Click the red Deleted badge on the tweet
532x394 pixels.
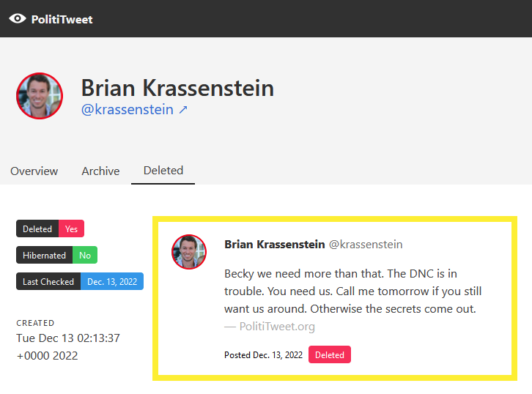point(330,355)
